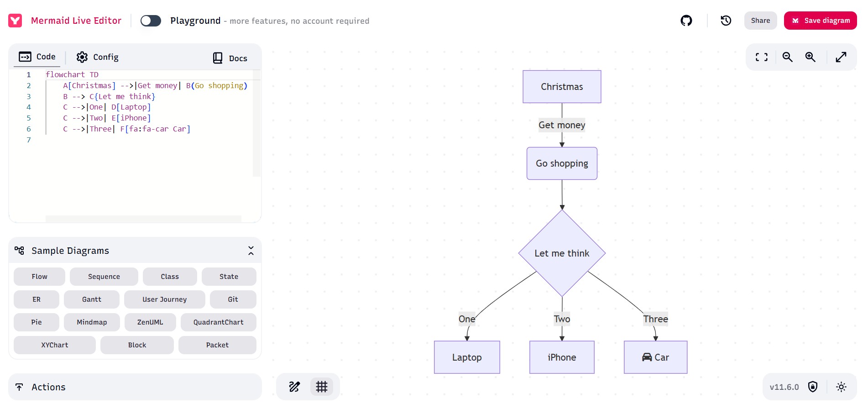
Task: Click the v11.6.0 version label
Action: (x=784, y=387)
